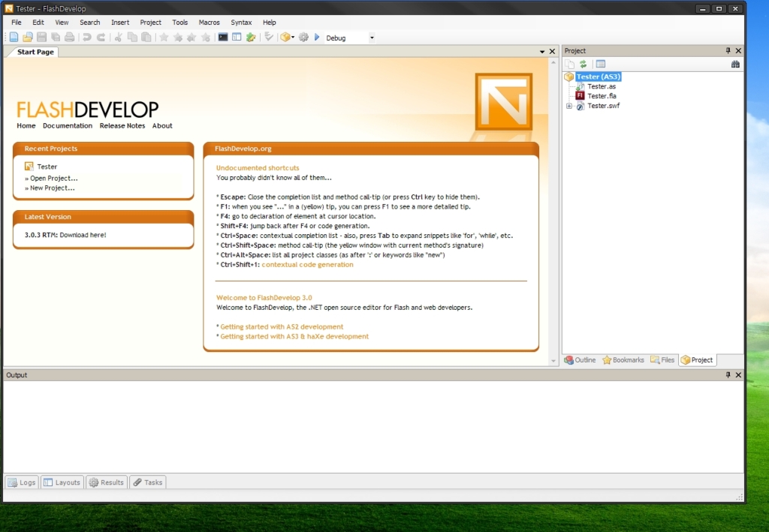Click the Download here! link

pyautogui.click(x=83, y=235)
